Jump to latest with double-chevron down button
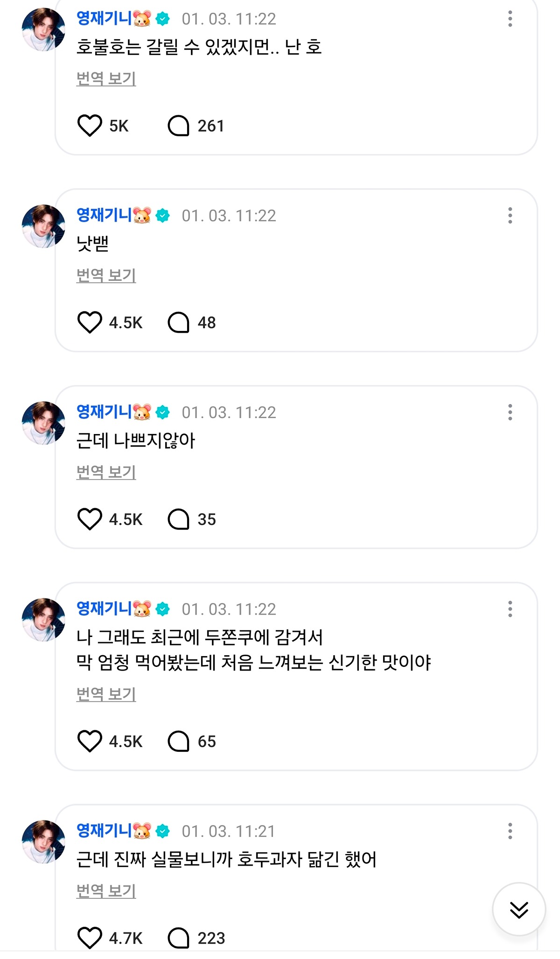Viewport: 560px width, 959px height. [519, 910]
